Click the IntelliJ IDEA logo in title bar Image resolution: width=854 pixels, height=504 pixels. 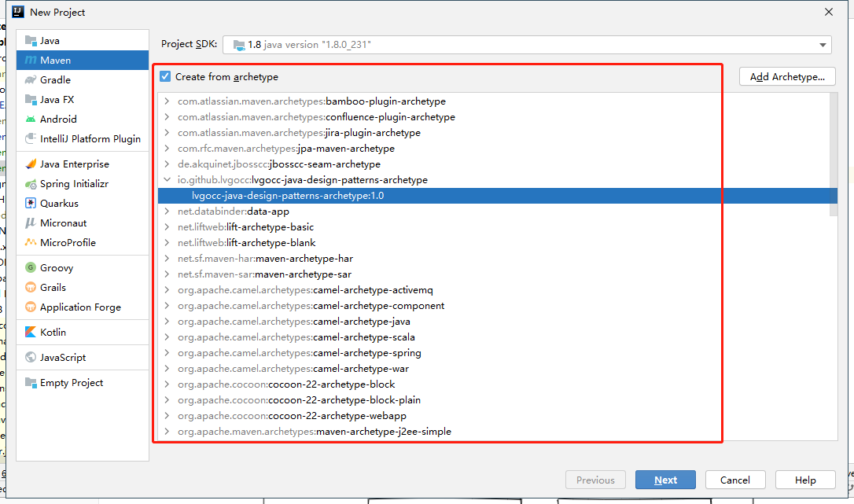(18, 12)
